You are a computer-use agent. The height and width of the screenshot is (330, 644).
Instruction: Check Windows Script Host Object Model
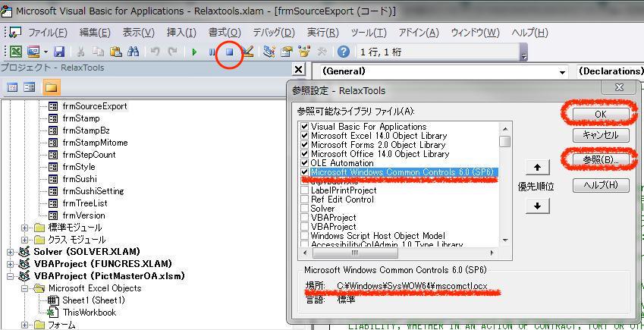304,236
